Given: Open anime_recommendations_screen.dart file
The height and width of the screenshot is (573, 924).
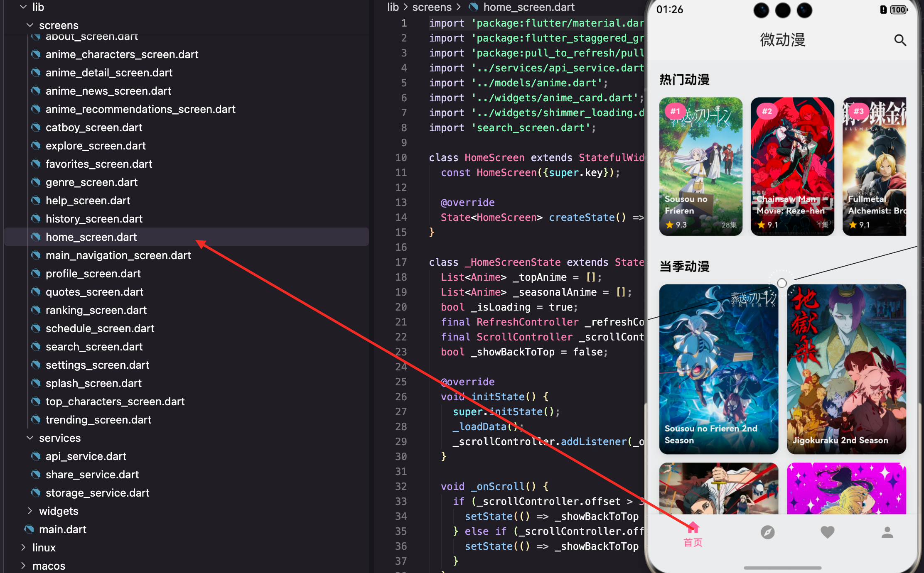Looking at the screenshot, I should (x=140, y=109).
